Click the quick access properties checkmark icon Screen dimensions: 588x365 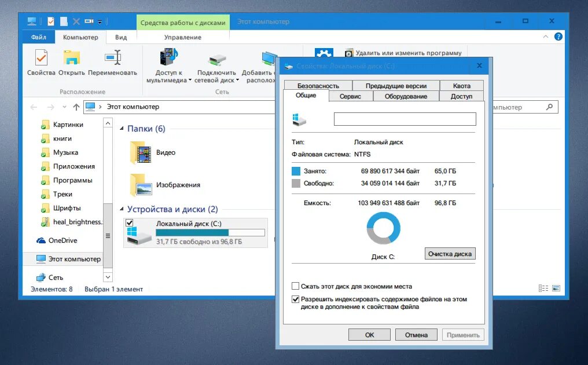(x=50, y=21)
